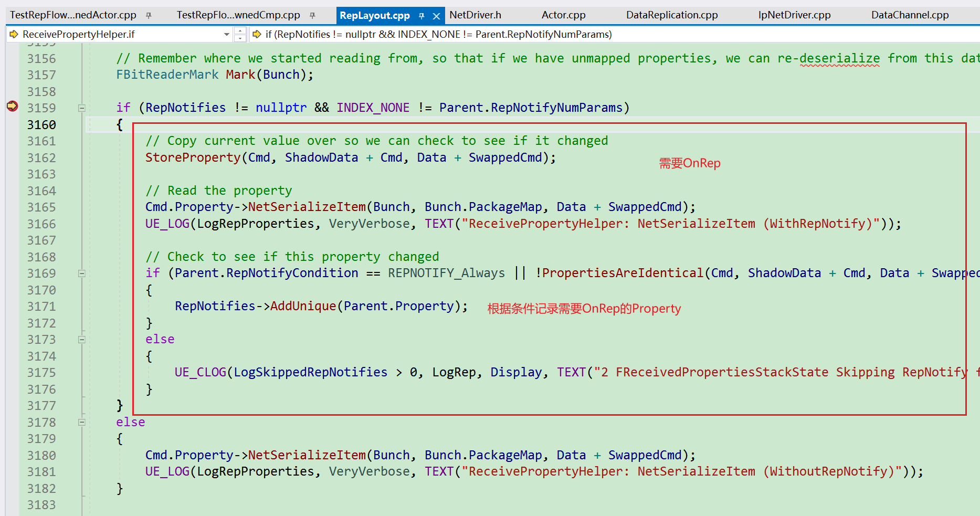Click the "(WithRepNotify)" string on line 3166
This screenshot has height=516, width=980.
pyautogui.click(x=818, y=224)
